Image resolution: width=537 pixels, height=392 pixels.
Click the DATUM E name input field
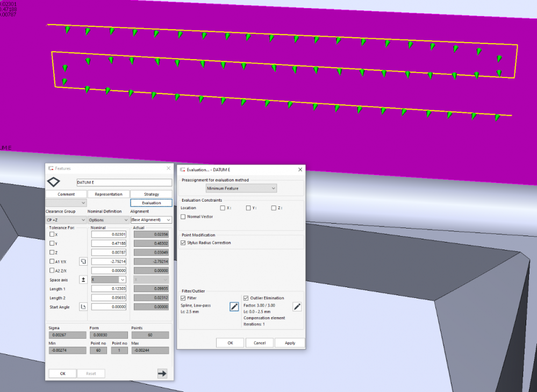coord(124,183)
